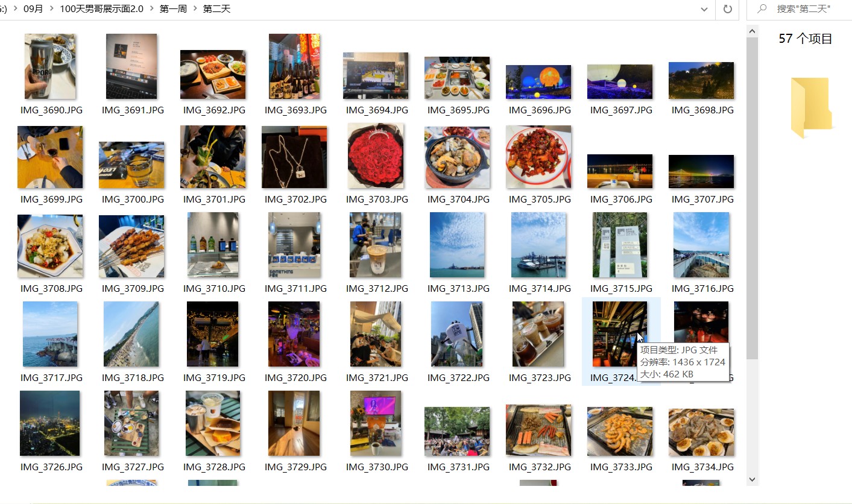852x504 pixels.
Task: Select the IMG_3691.JPG laptop photo
Action: (131, 66)
